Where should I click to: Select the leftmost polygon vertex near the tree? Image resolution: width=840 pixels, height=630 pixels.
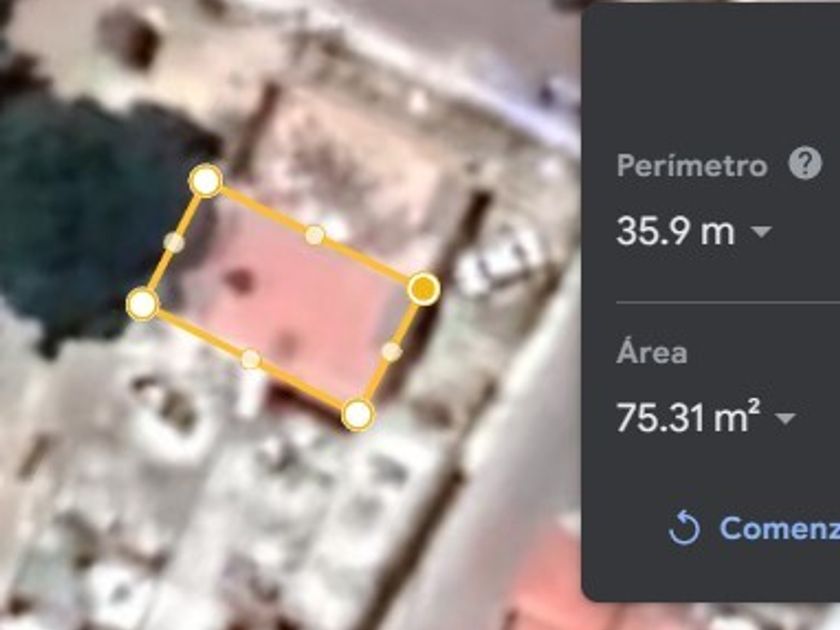pos(142,304)
